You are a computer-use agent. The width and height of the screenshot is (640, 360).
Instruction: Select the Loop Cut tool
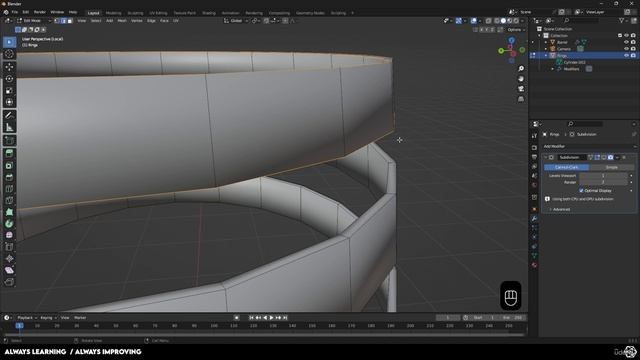(9, 189)
